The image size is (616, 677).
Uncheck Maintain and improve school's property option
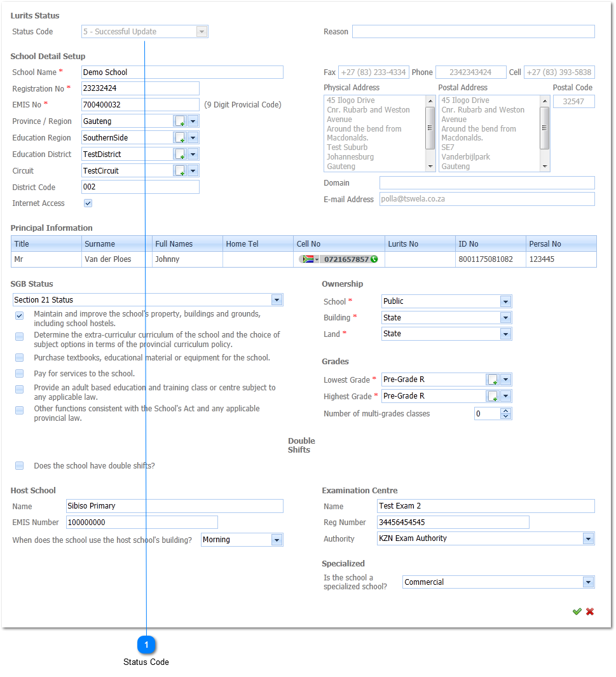pyautogui.click(x=20, y=316)
